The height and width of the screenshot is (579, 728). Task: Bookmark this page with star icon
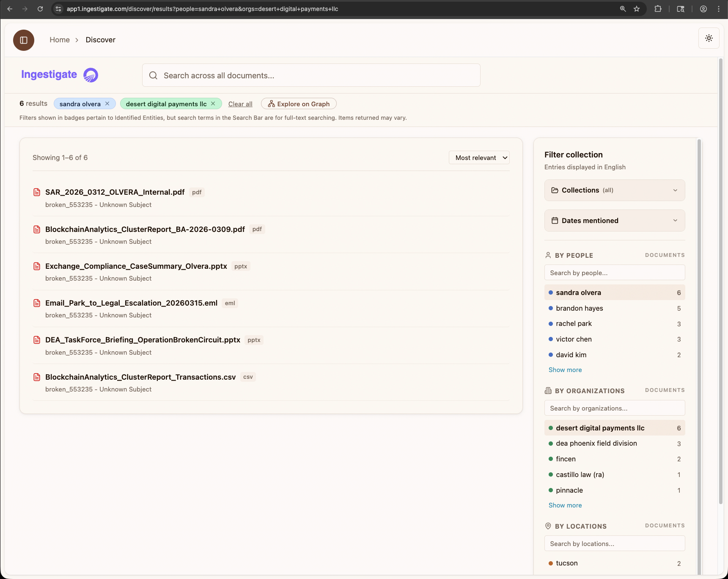coord(637,9)
